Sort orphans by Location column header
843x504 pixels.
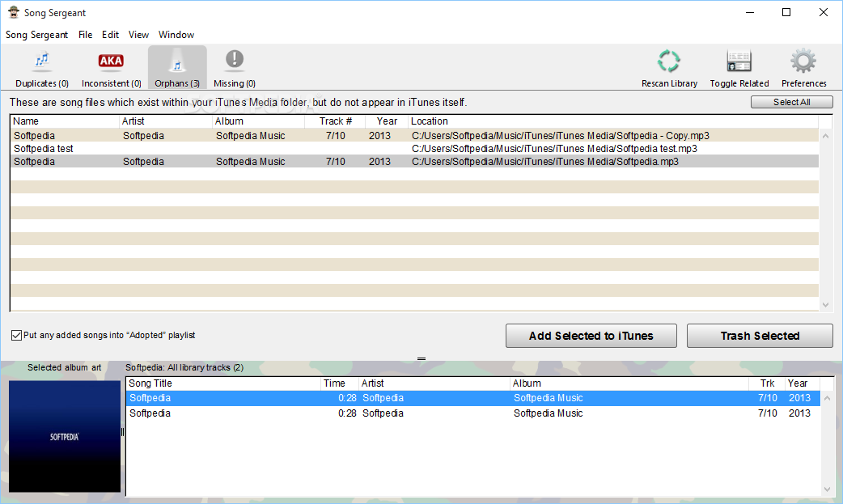coord(613,121)
